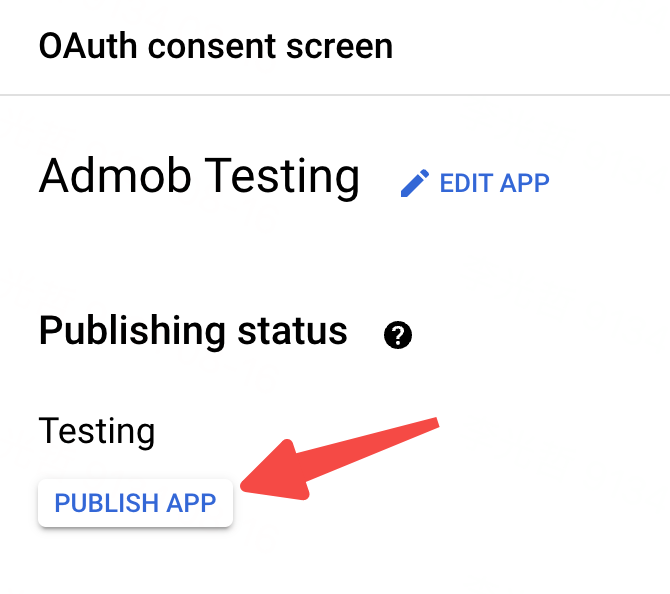Click the button below the Testing label
Image resolution: width=670 pixels, height=594 pixels.
(135, 502)
